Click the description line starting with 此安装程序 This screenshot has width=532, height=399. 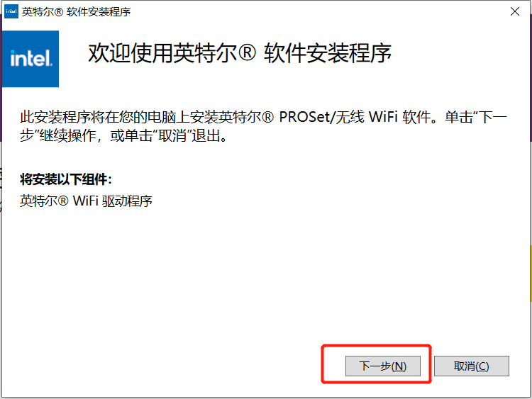tap(263, 117)
